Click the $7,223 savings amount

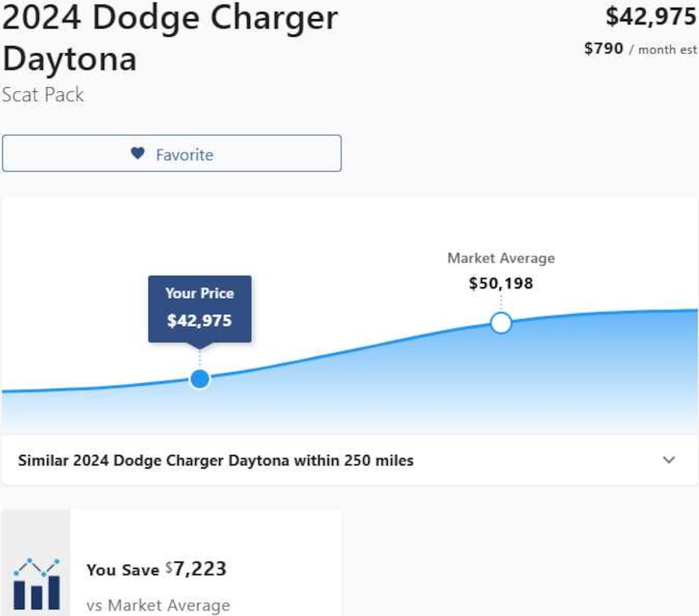199,569
